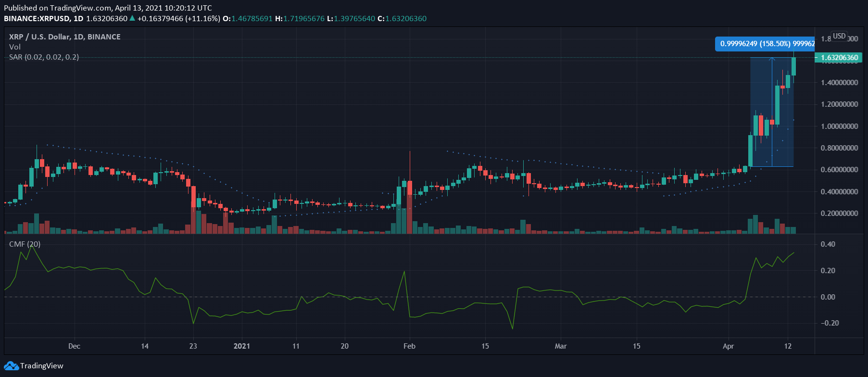Click the low value L:1.39765640
Viewport: 868px width, 377px height.
(351, 19)
